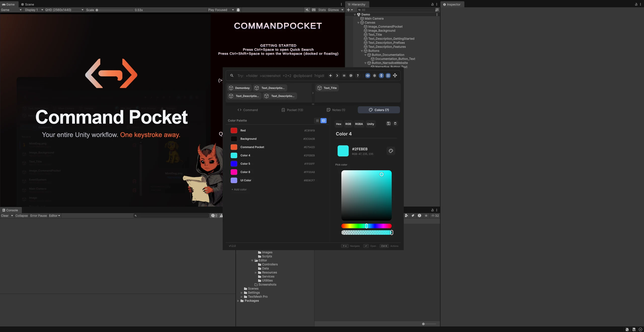Toggle the pin window button

(381, 76)
